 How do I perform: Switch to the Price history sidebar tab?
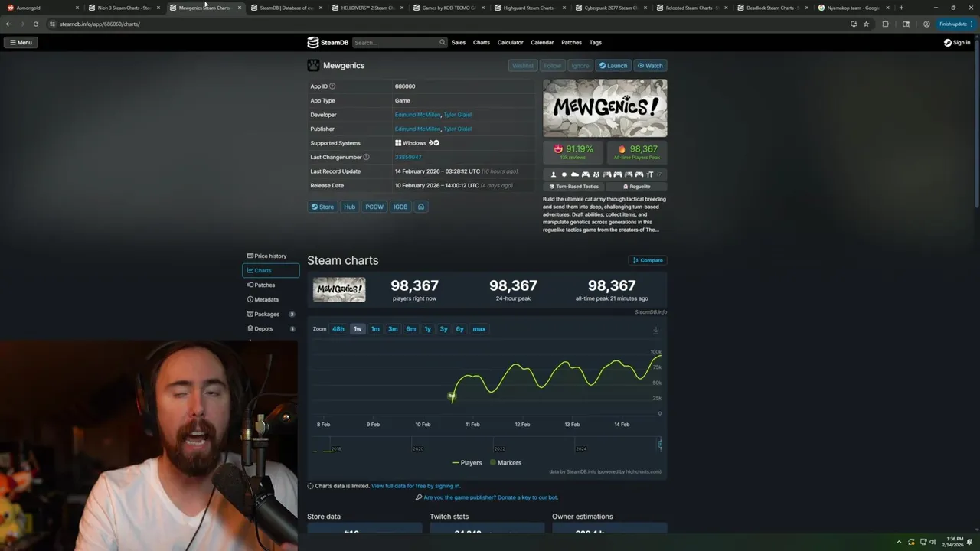pyautogui.click(x=270, y=256)
